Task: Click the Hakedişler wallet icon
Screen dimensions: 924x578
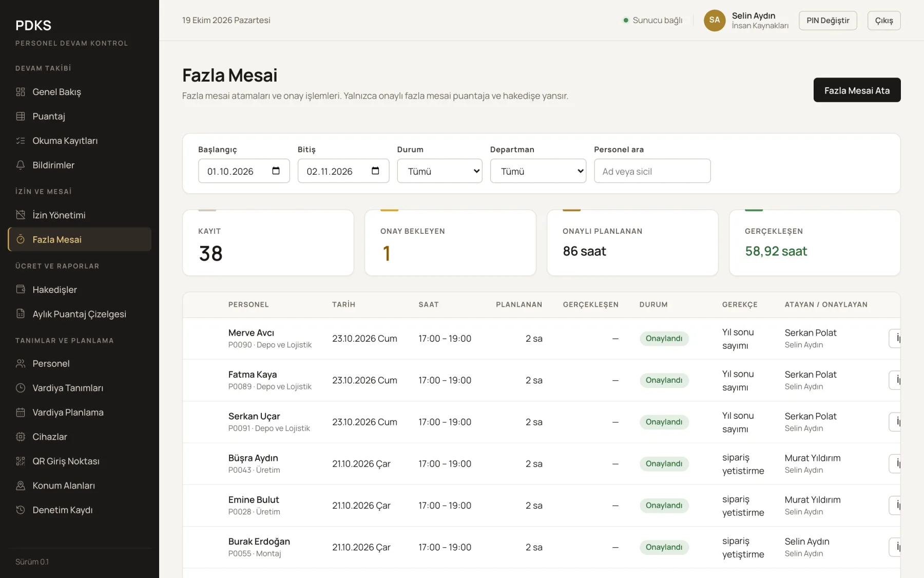Action: pyautogui.click(x=21, y=289)
